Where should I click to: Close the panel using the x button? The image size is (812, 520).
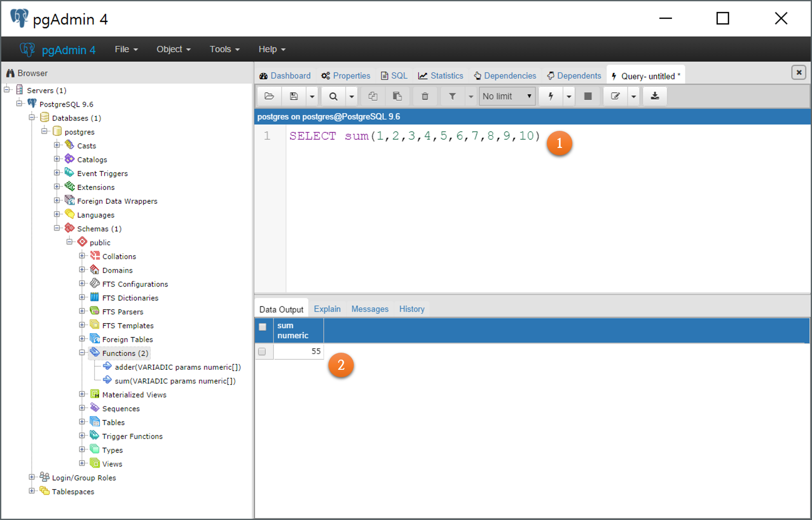(x=799, y=73)
